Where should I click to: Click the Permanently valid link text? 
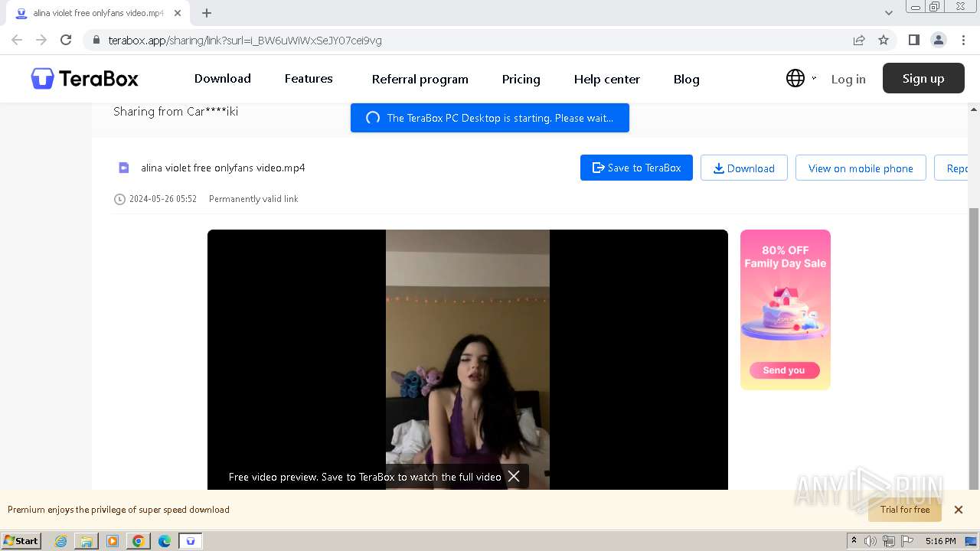[253, 199]
